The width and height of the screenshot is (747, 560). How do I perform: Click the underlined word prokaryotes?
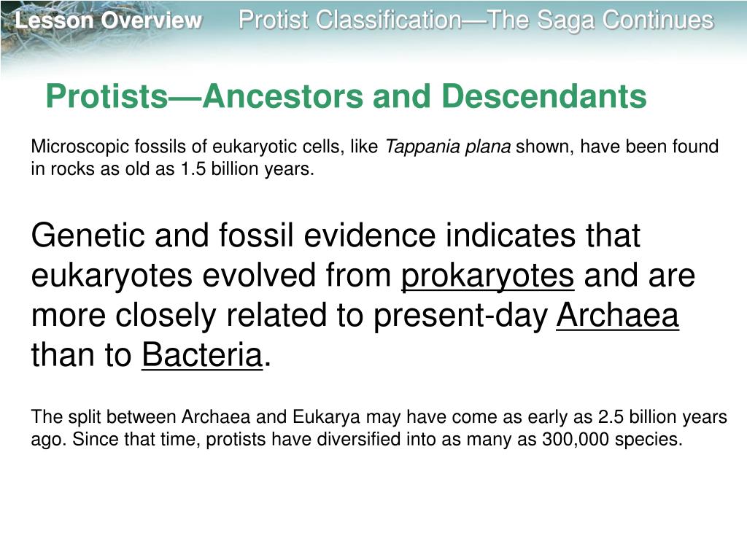pyautogui.click(x=487, y=276)
